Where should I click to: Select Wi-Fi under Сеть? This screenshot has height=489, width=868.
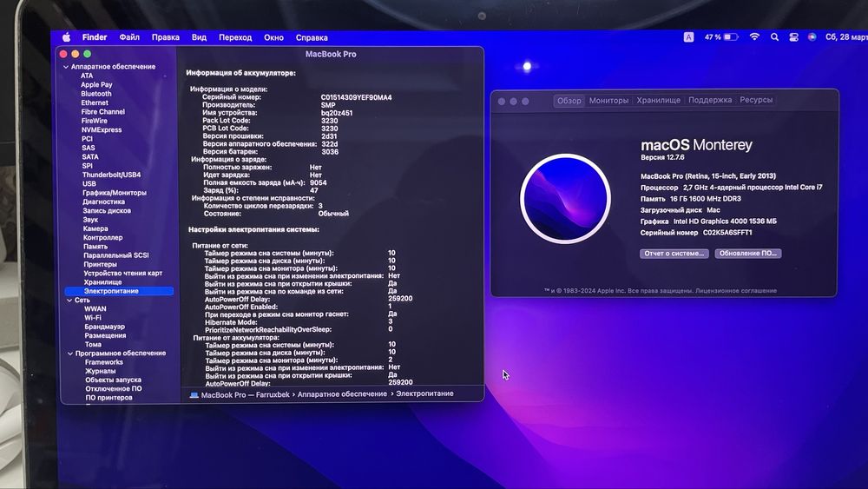[93, 318]
